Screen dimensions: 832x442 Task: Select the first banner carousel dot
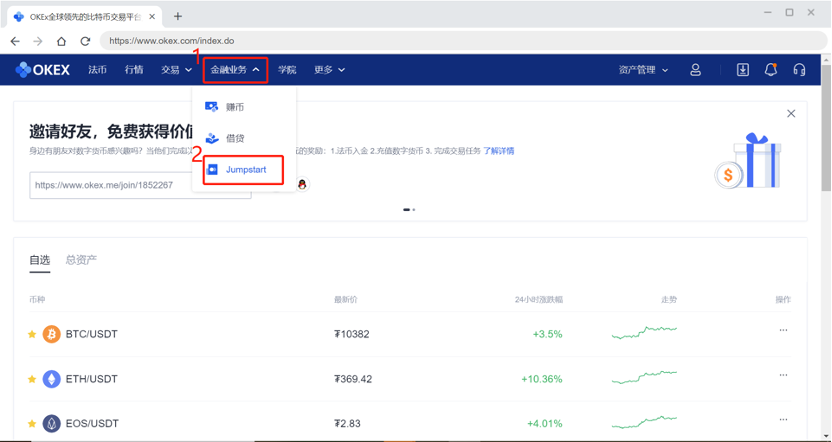[406, 210]
